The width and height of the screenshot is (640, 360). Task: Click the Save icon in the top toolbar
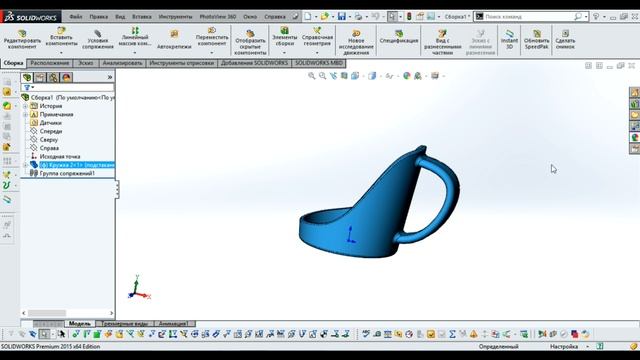[342, 16]
